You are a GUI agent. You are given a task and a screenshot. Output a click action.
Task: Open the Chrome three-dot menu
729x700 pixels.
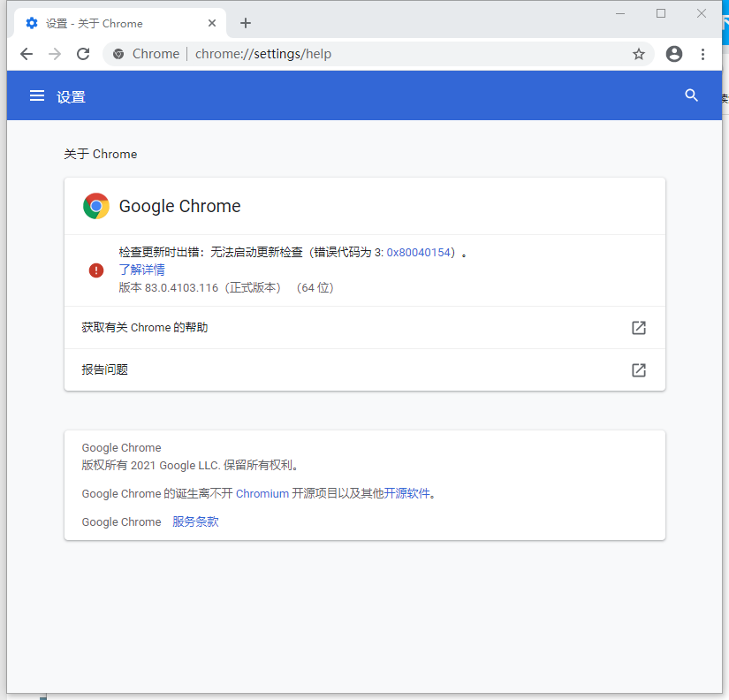tap(703, 54)
